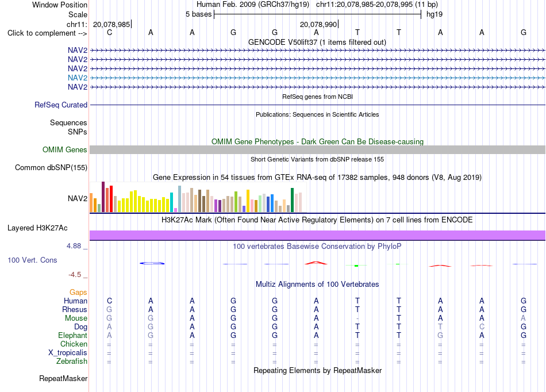Click the '-' gap in the Mouse row
The height and width of the screenshot is (392, 546).
pos(357,318)
